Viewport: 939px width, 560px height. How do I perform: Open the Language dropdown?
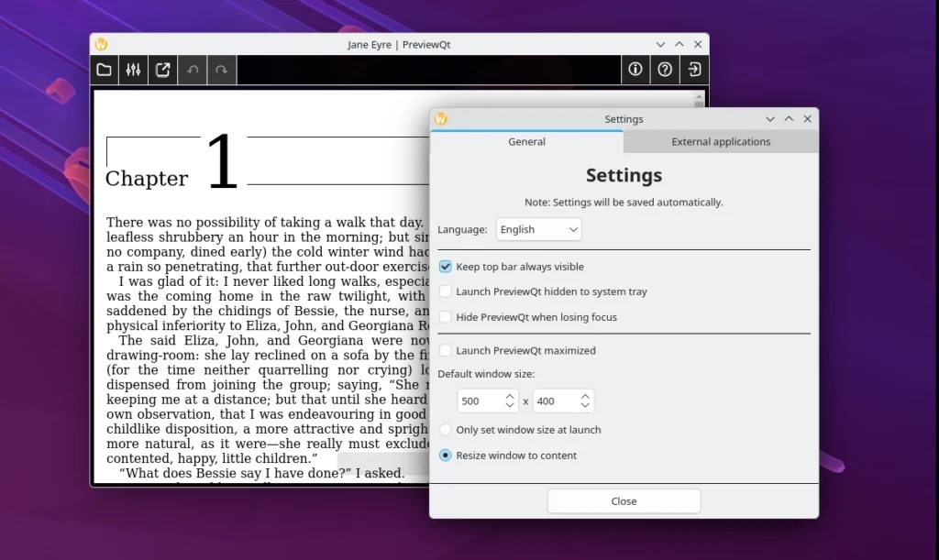coord(538,229)
